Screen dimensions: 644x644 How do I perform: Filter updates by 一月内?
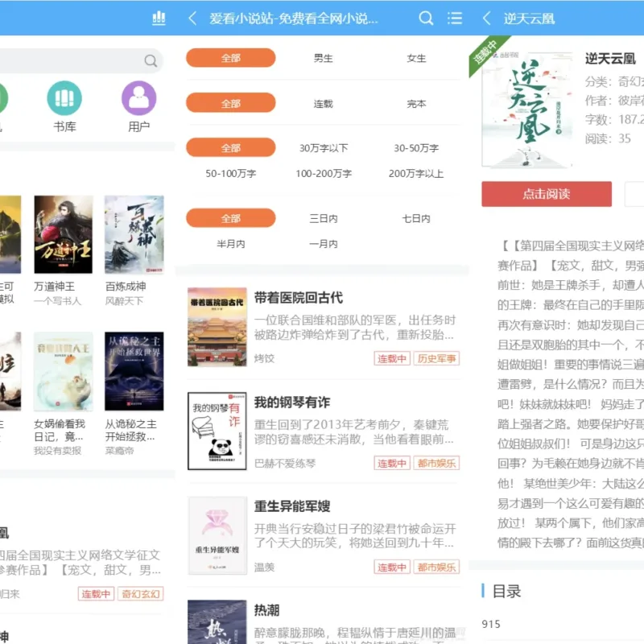324,244
